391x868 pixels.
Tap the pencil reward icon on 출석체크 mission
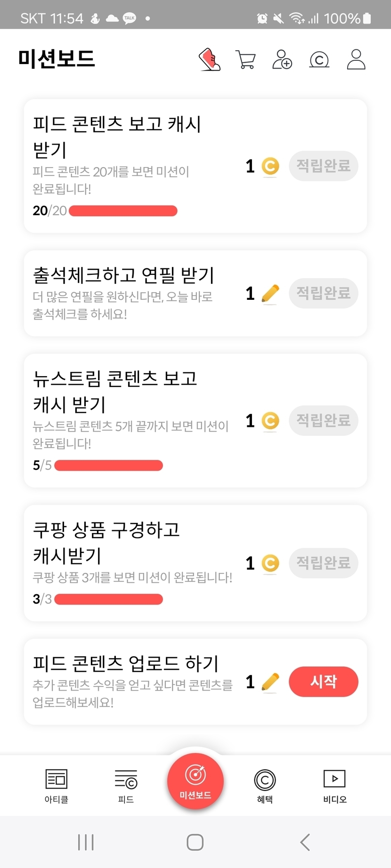[270, 294]
